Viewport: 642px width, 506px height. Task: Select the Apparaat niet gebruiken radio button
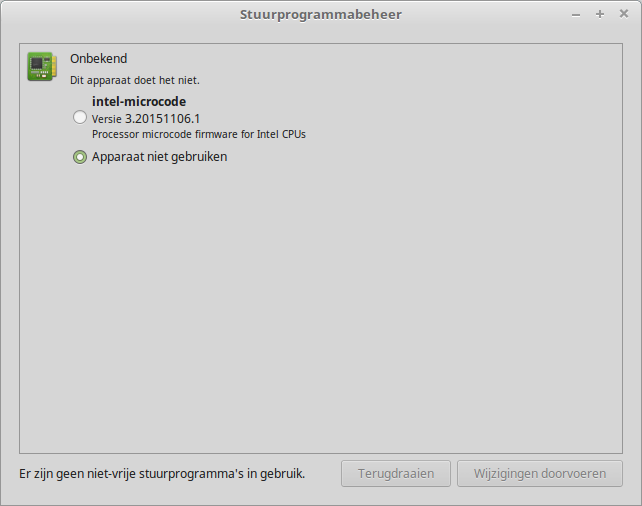pyautogui.click(x=80, y=157)
